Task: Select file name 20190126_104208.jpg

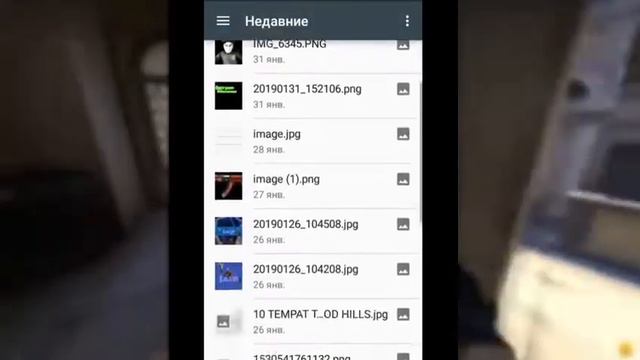Action: [x=305, y=269]
